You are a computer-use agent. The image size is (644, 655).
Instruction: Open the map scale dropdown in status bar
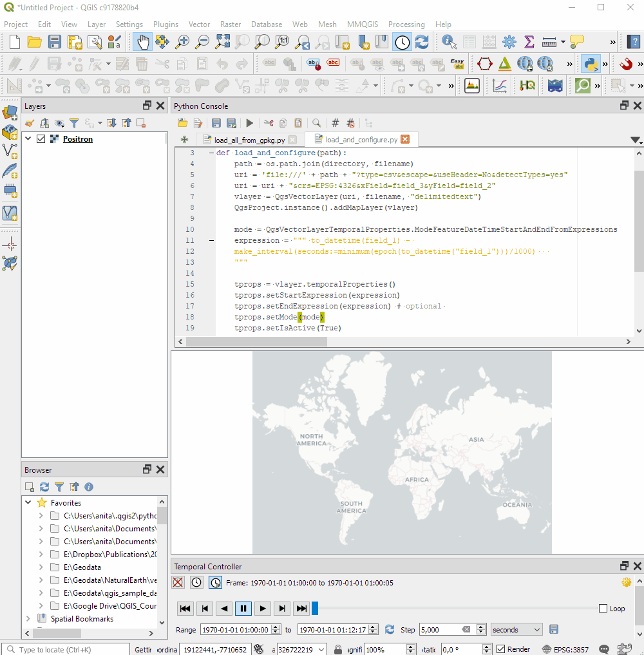click(321, 650)
